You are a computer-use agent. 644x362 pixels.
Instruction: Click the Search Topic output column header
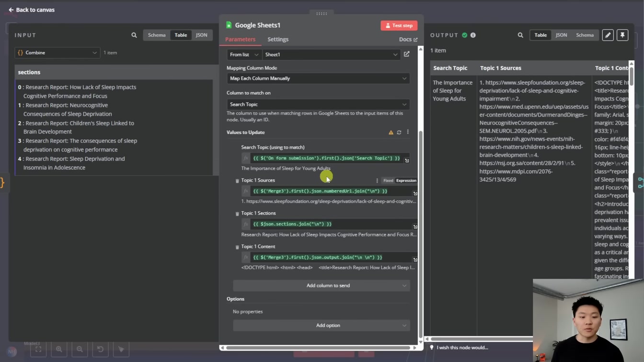click(450, 68)
